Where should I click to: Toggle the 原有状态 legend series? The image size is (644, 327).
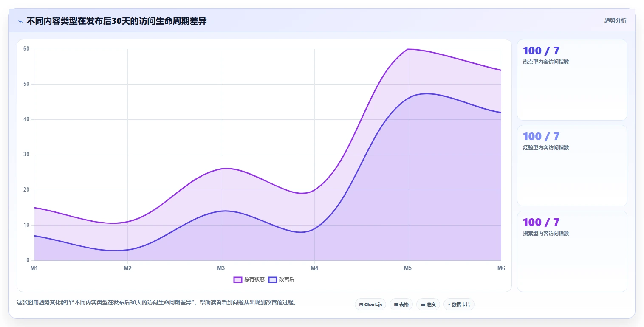[x=249, y=279]
